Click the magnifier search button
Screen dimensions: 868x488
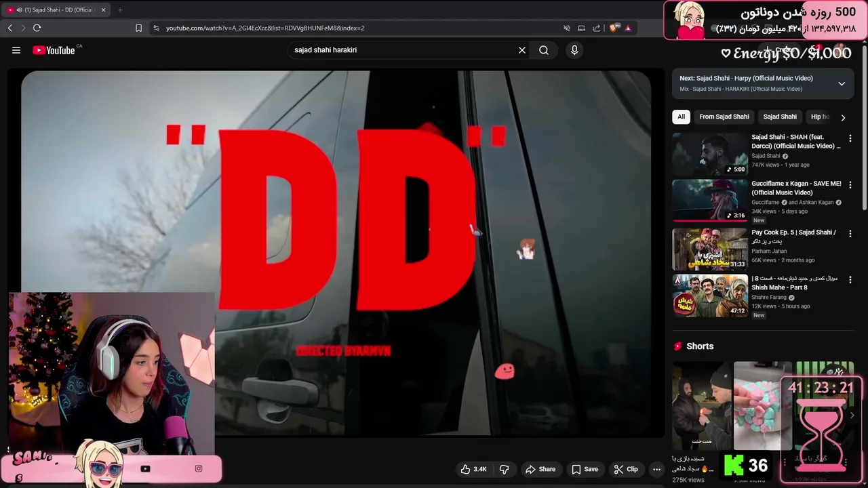point(544,50)
